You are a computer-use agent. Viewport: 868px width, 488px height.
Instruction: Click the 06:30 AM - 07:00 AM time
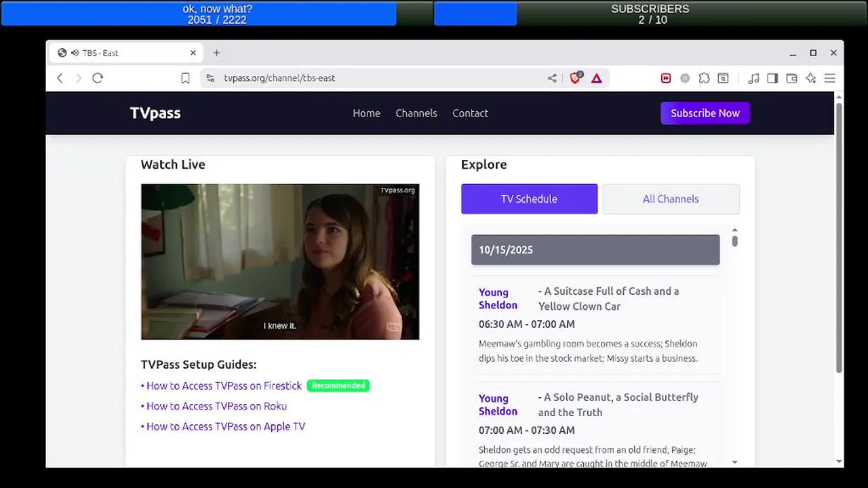click(527, 324)
